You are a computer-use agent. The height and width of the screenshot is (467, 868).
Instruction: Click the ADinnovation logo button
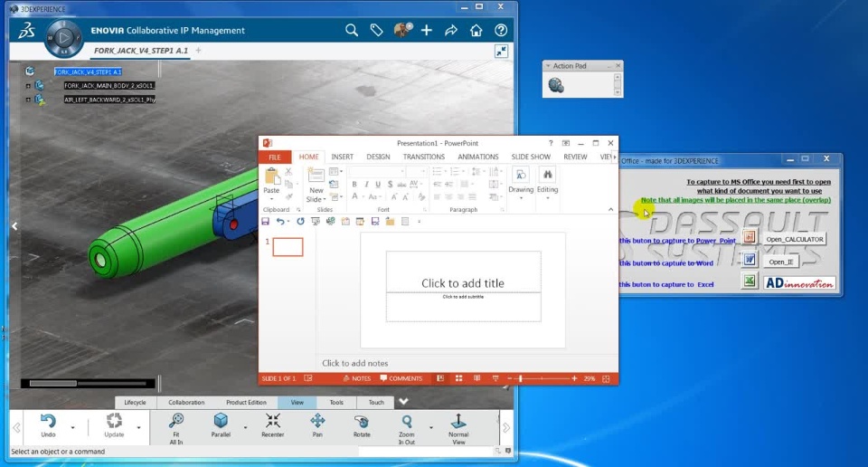coord(799,283)
